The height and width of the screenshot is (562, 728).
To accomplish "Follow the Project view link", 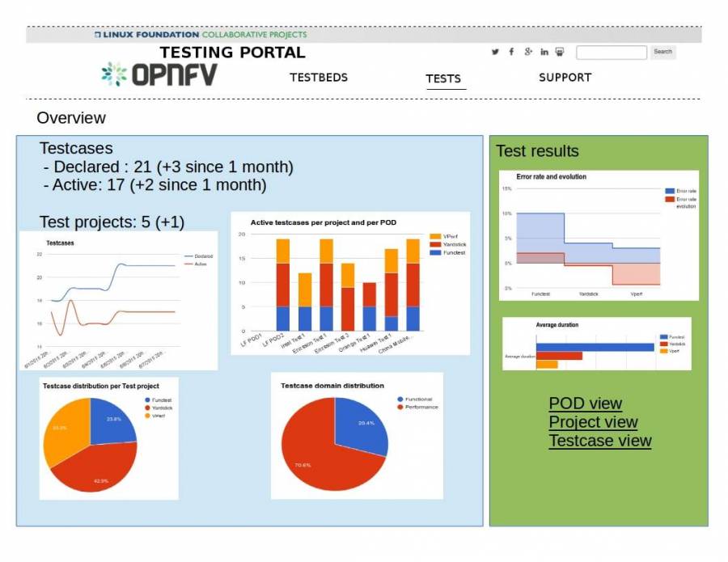I will click(x=593, y=422).
